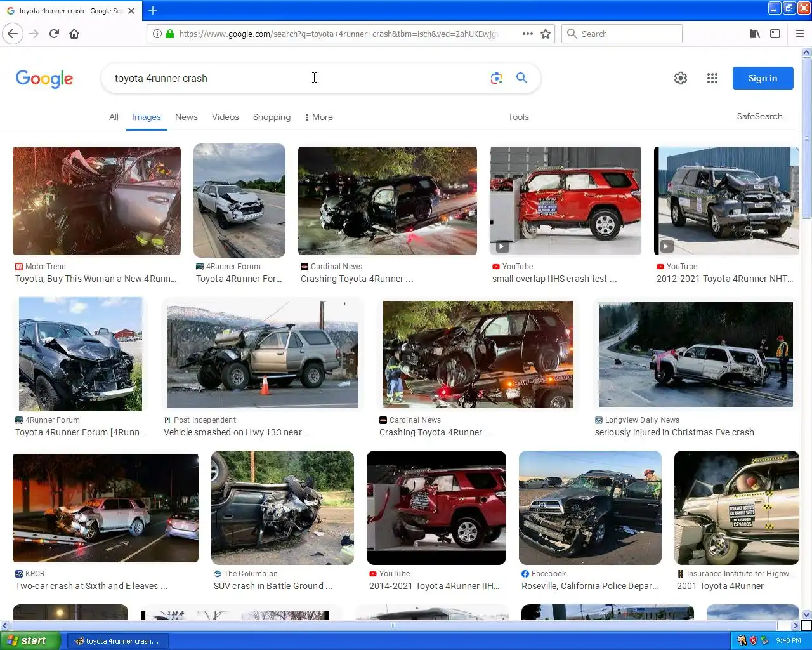Screen dimensions: 812x650
Task: Select the toyota 4runner crash taskbar item
Action: (x=117, y=641)
